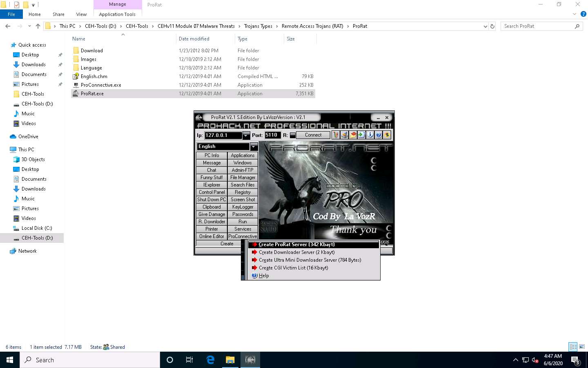Click the Connect button in ProRat
588x368 pixels.
pyautogui.click(x=313, y=135)
